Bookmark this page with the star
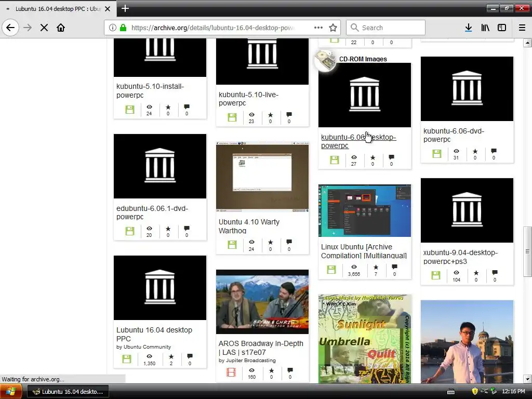Image resolution: width=532 pixels, height=399 pixels. tap(333, 28)
